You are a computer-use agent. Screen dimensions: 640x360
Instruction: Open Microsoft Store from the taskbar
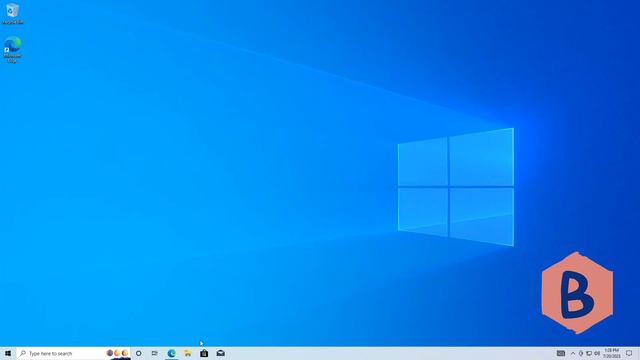click(x=204, y=353)
